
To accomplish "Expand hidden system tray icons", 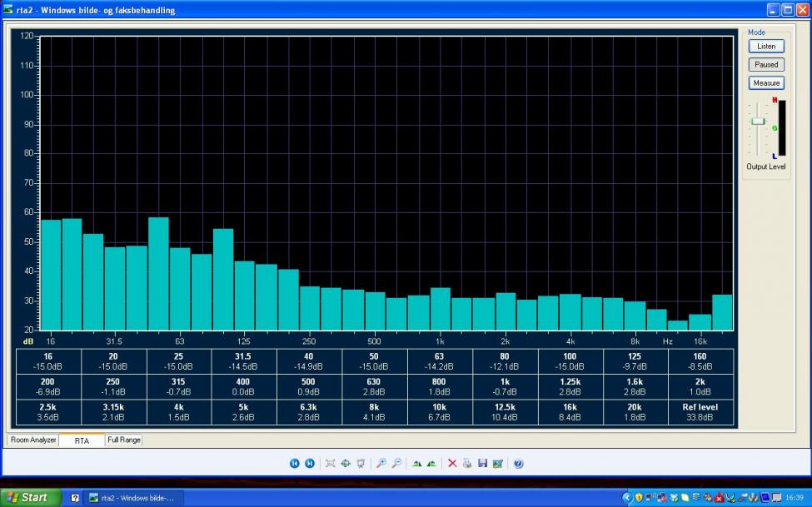I will pos(627,497).
